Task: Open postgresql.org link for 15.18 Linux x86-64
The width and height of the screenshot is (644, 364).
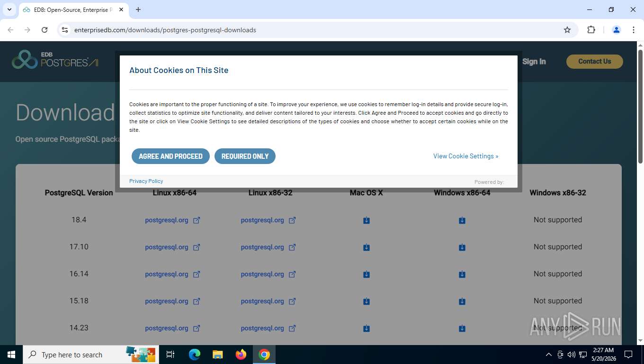Action: (x=167, y=301)
